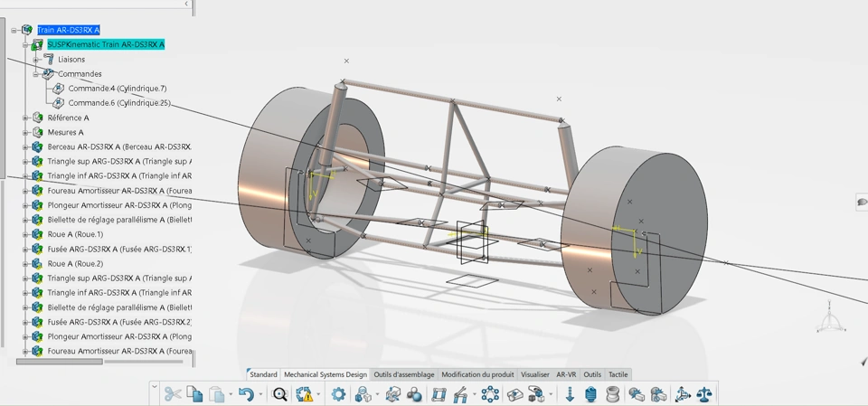The height and width of the screenshot is (406, 868).
Task: Select Fusée ARG-DS3RX A (Fusée ARG-DS3RX.1)
Action: 119,250
